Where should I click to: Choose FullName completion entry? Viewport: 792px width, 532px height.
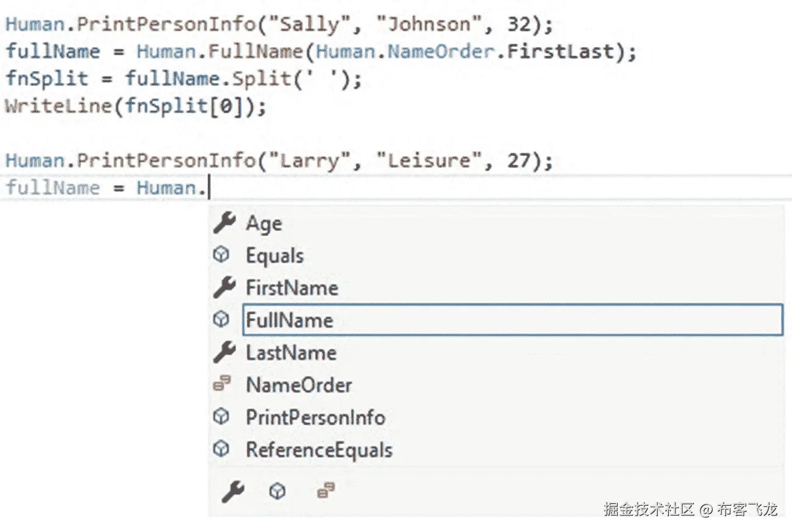click(x=290, y=320)
